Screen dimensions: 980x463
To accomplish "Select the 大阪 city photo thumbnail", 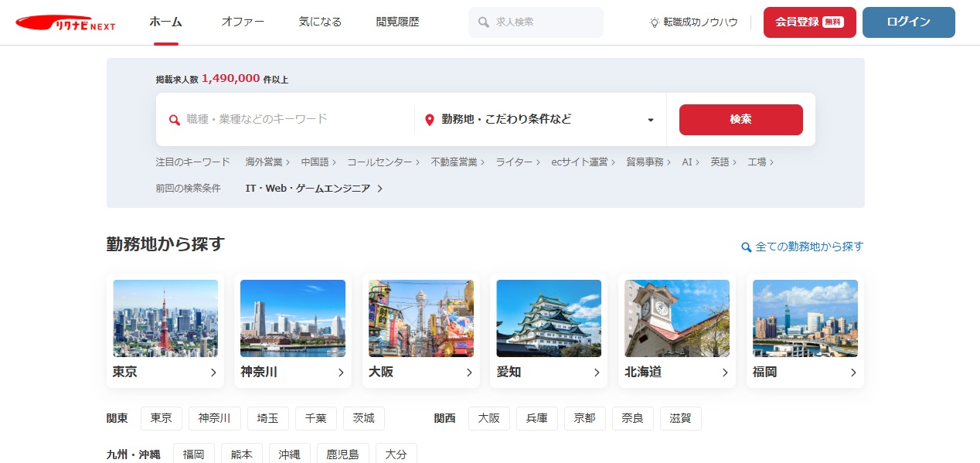I will (x=420, y=318).
